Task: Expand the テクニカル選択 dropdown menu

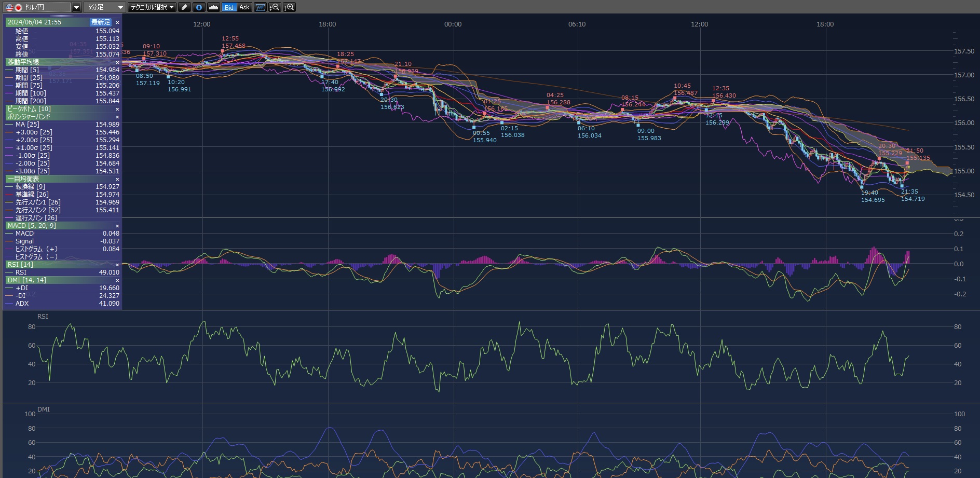Action: 152,7
